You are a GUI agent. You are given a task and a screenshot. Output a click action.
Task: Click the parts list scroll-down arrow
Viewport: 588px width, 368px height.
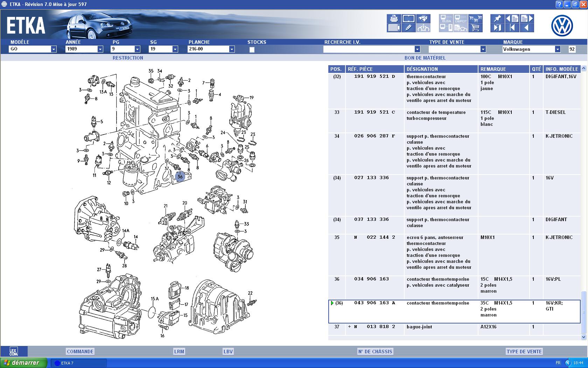tap(583, 337)
